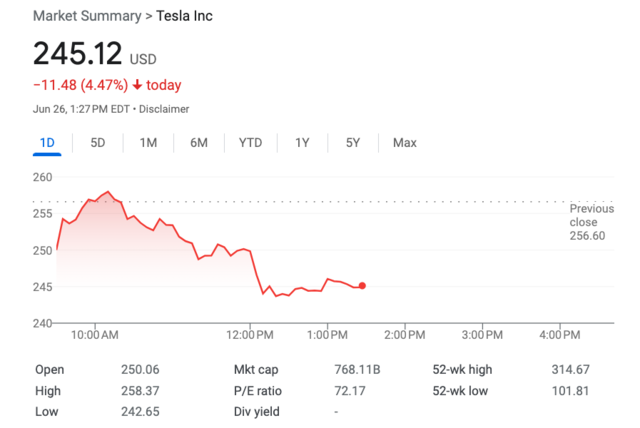Viewport: 640px width, 428px height.
Task: Click the 10:00 AM axis label
Action: 96,334
